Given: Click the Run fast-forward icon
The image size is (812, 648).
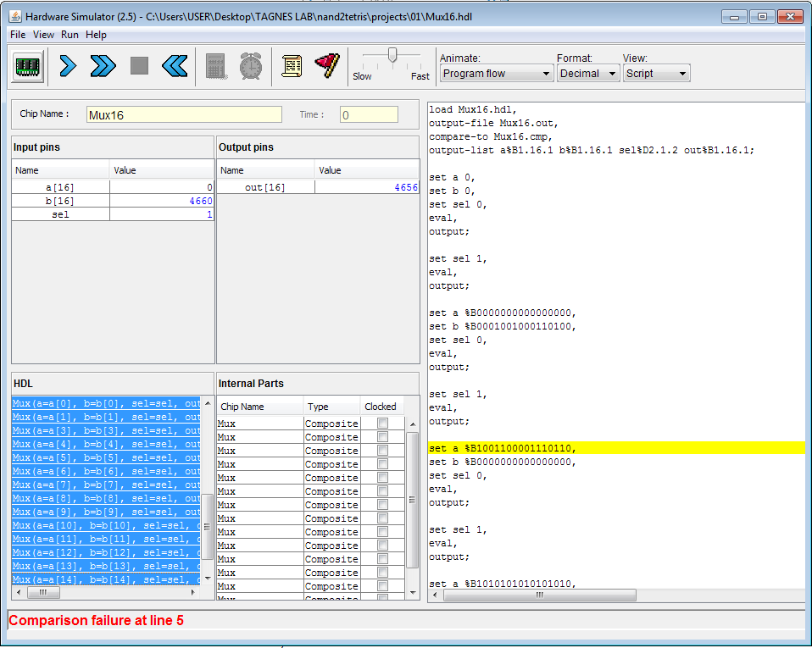Looking at the screenshot, I should [x=103, y=65].
